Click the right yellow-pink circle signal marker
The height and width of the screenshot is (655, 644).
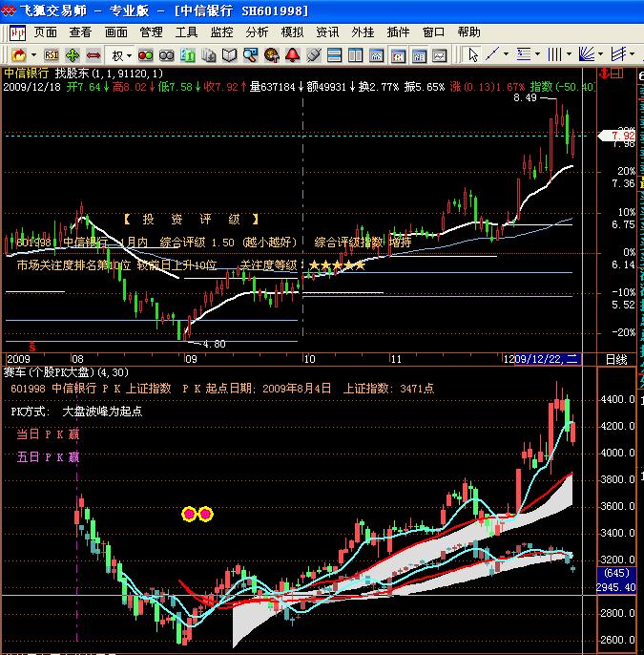pos(205,514)
